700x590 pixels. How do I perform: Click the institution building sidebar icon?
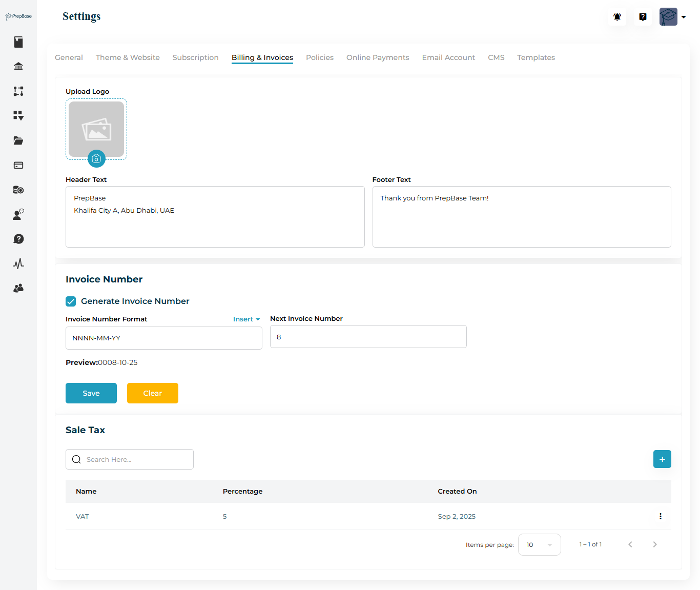[18, 67]
